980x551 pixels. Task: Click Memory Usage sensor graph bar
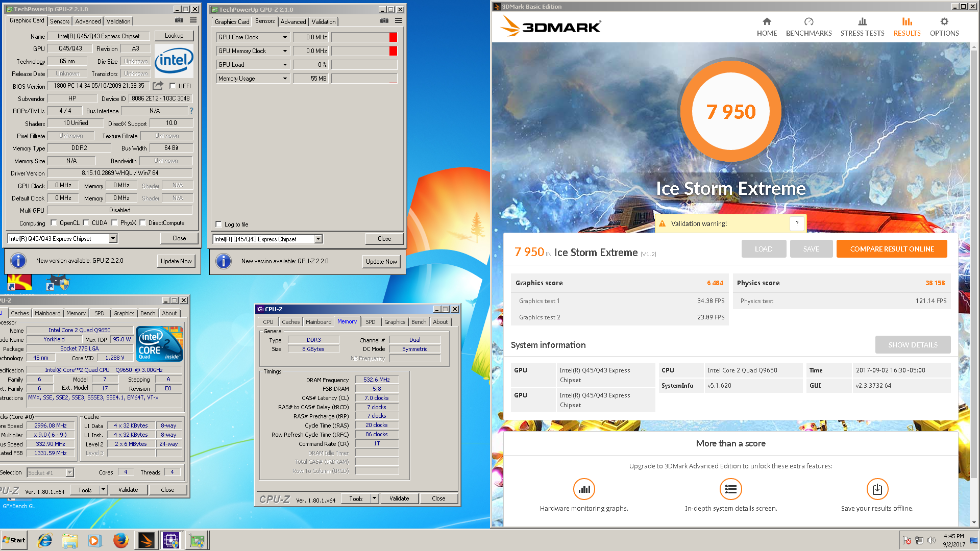pyautogui.click(x=364, y=79)
